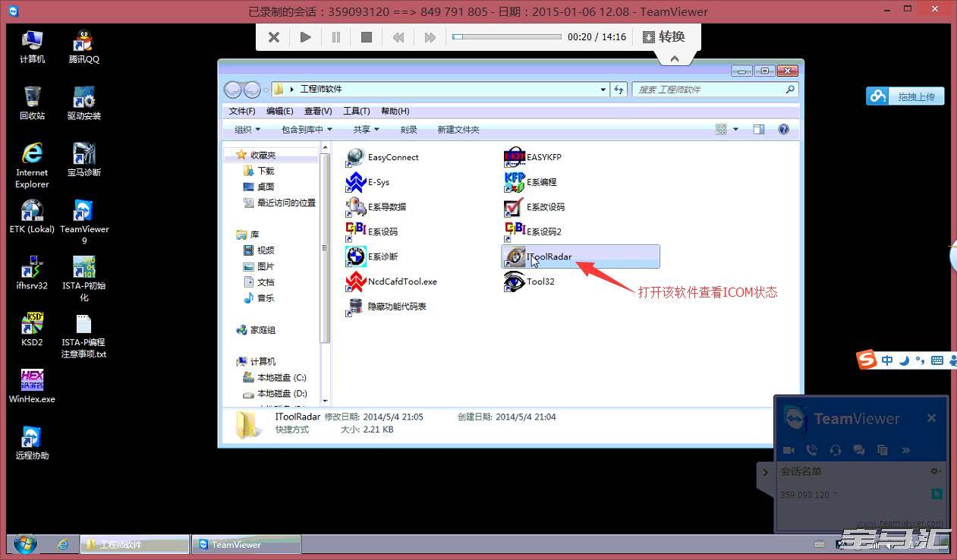Click the 新建文件夹 button
957x560 pixels.
(458, 130)
